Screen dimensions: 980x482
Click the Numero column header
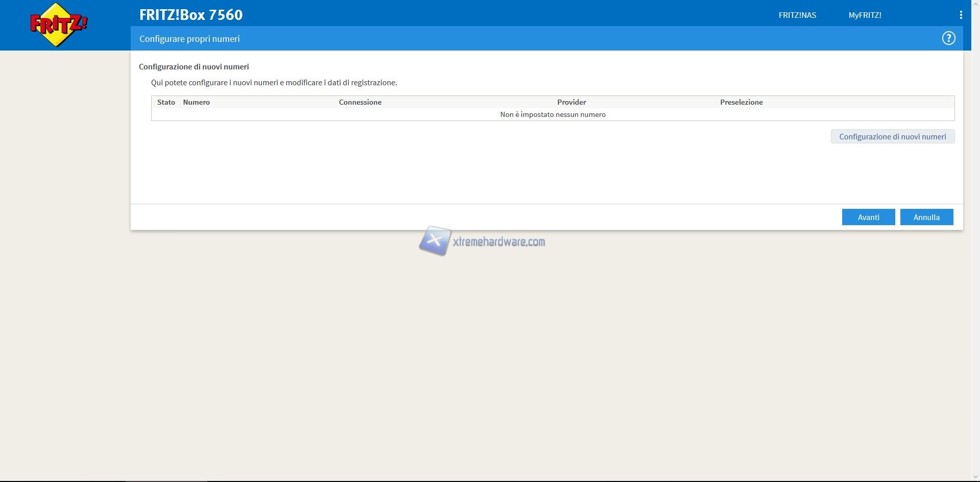click(197, 102)
